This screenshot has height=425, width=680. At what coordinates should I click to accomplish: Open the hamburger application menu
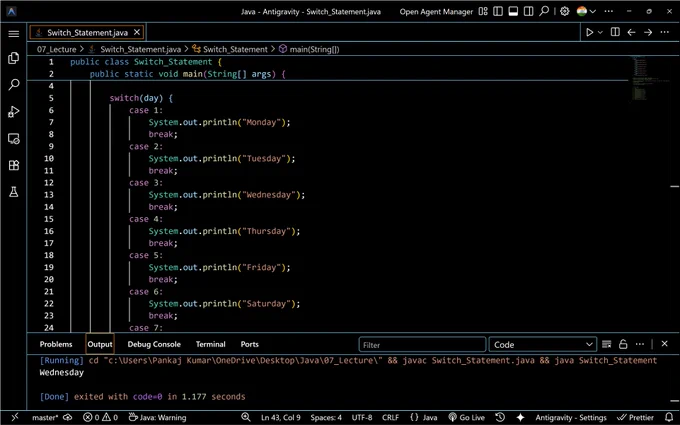coord(13,33)
